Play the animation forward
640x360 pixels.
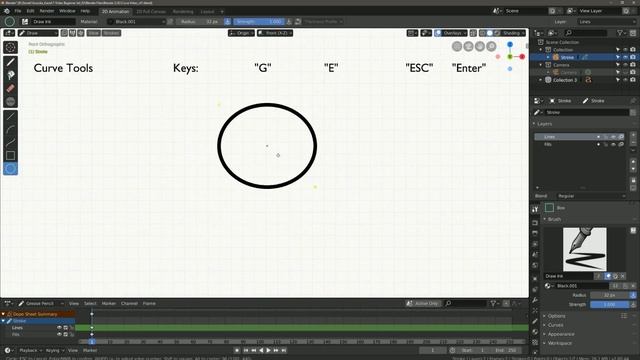pyautogui.click(x=268, y=350)
